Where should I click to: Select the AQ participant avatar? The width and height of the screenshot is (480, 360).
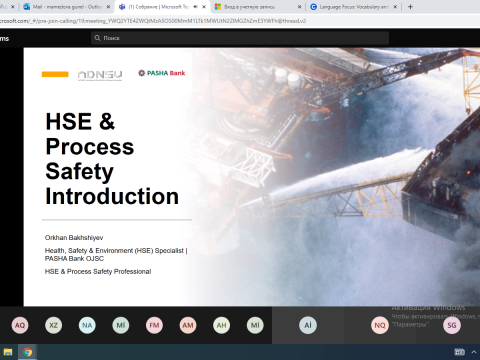[20, 325]
